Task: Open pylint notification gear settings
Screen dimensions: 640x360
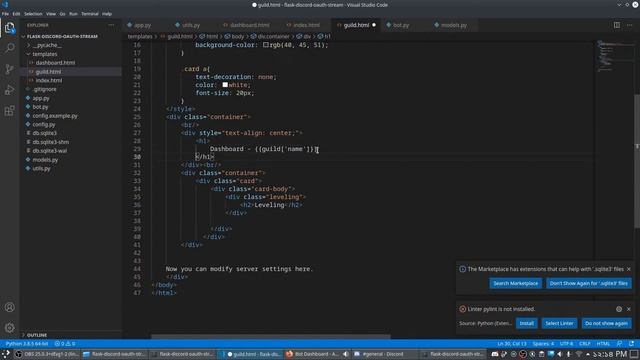Action: pyautogui.click(x=619, y=309)
